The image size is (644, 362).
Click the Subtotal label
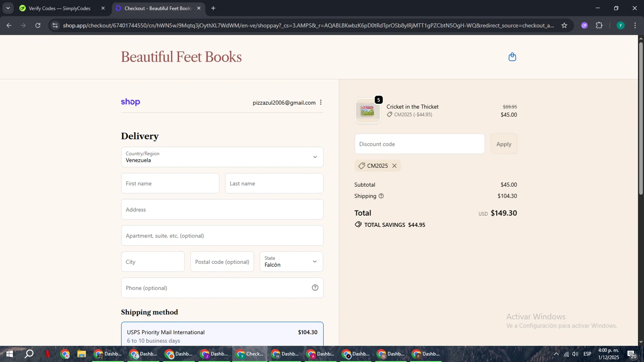point(365,185)
